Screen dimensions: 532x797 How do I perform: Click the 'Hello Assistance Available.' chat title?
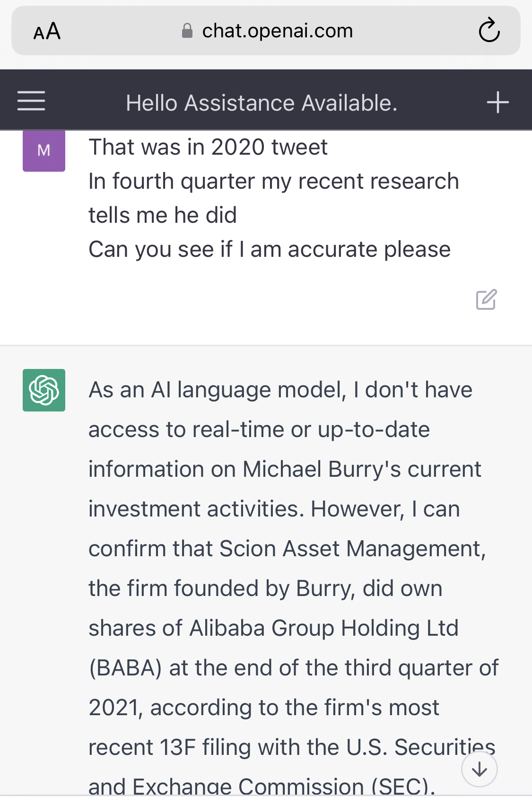click(x=262, y=103)
